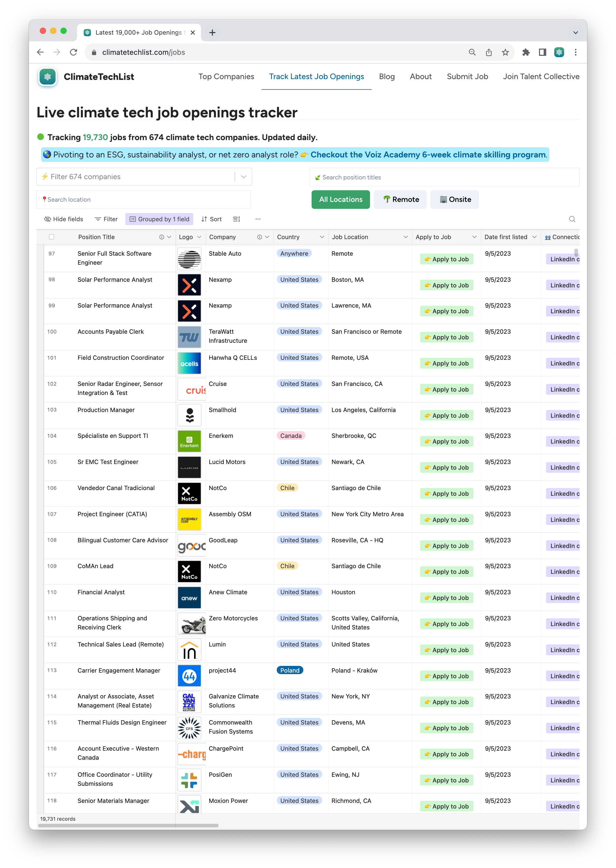Select the All Locations filter
The height and width of the screenshot is (868, 616).
click(341, 200)
